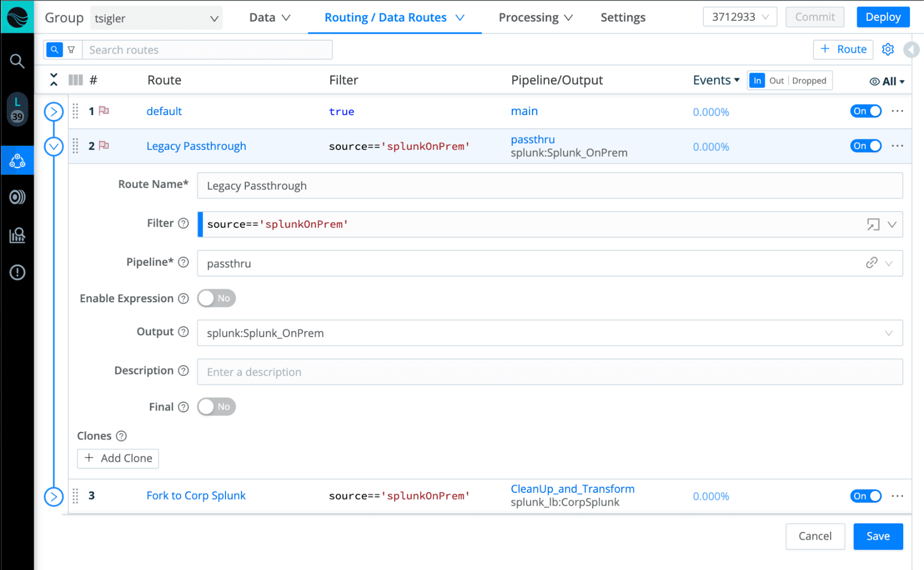
Task: Expand filter editor pop-out icon
Action: tap(873, 225)
